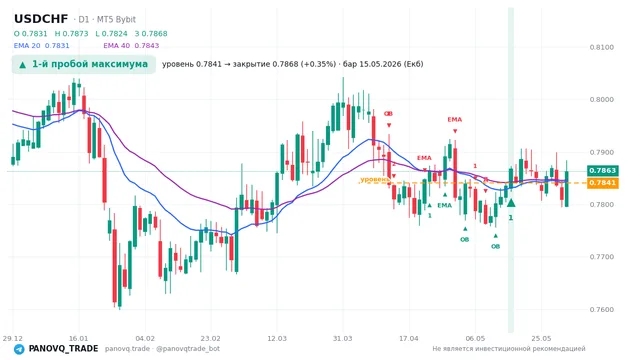
Task: Click the 06.05 date on the axis
Action: click(x=475, y=338)
